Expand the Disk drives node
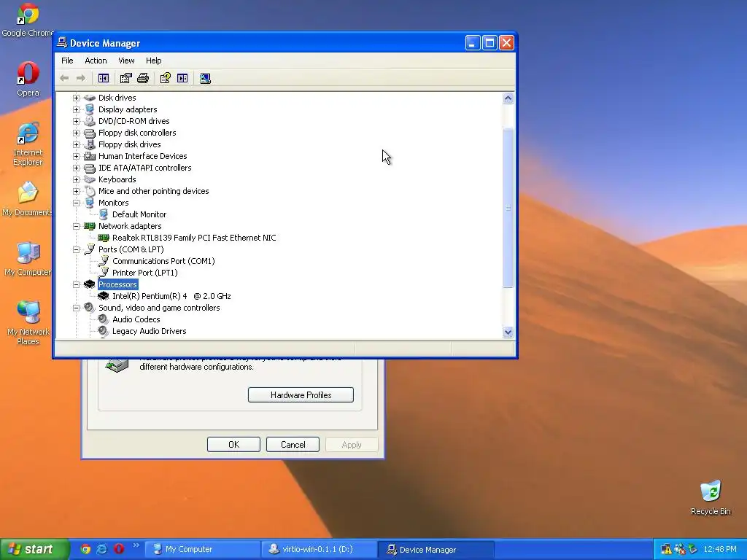The height and width of the screenshot is (560, 747). coord(76,98)
